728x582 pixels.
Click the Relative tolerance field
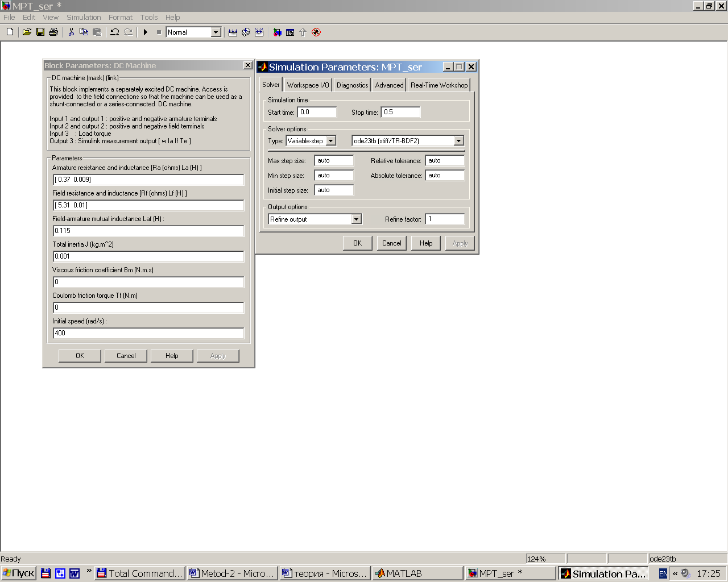click(445, 160)
